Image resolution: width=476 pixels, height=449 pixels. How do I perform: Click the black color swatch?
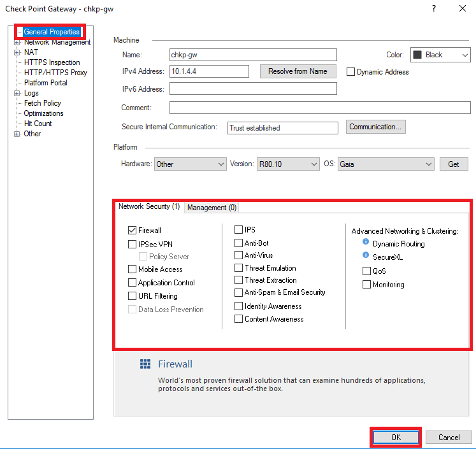coord(417,55)
